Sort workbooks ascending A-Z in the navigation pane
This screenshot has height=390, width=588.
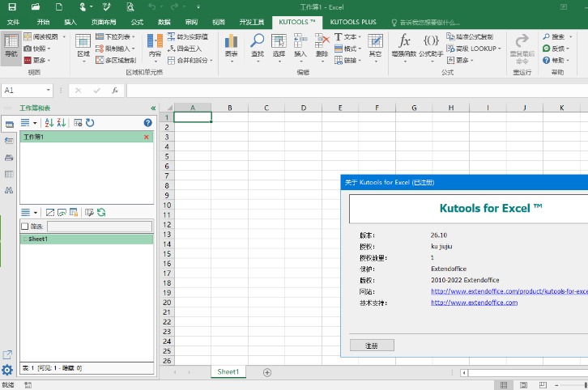point(49,123)
